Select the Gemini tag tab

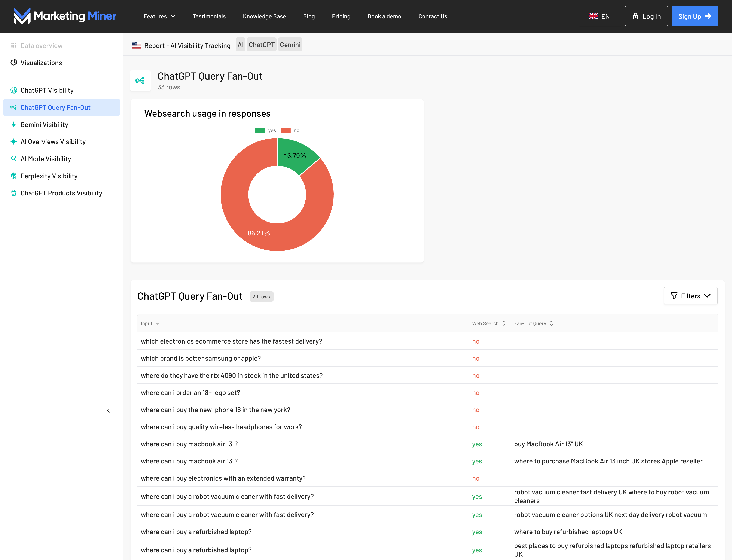coord(290,45)
